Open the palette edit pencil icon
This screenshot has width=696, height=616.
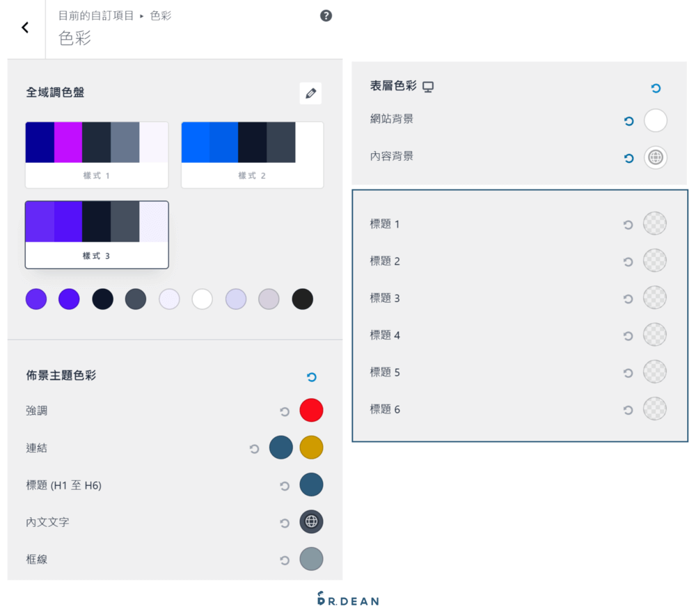click(310, 93)
